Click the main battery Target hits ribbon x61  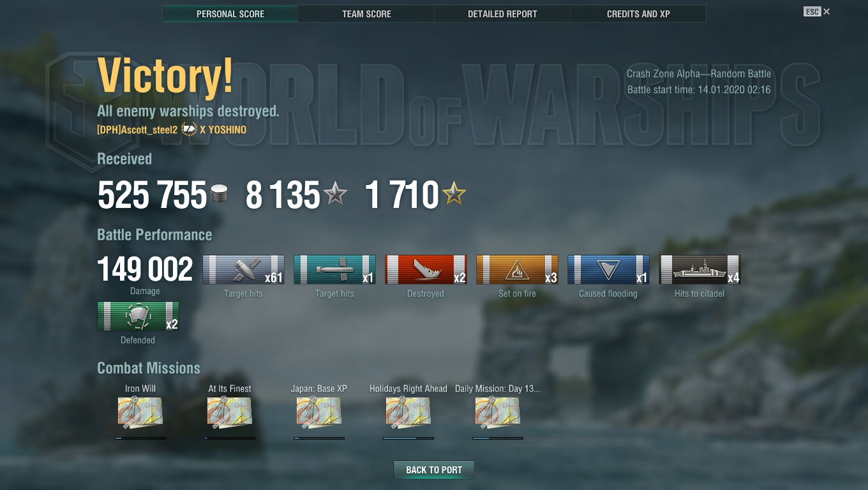point(243,270)
